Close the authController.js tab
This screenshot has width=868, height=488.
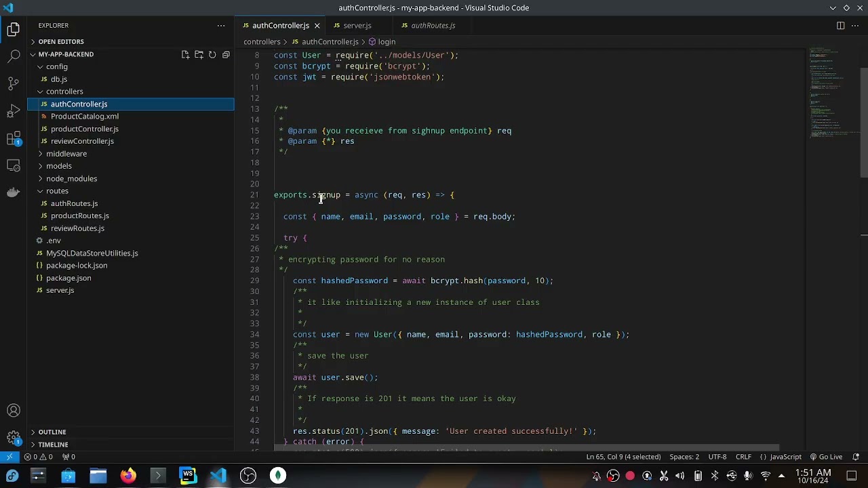pyautogui.click(x=317, y=26)
